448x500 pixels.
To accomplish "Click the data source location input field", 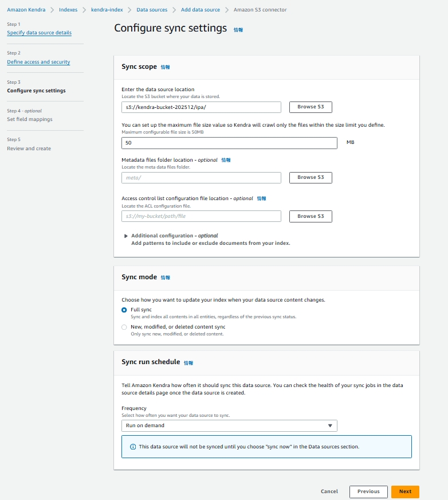I will [201, 107].
